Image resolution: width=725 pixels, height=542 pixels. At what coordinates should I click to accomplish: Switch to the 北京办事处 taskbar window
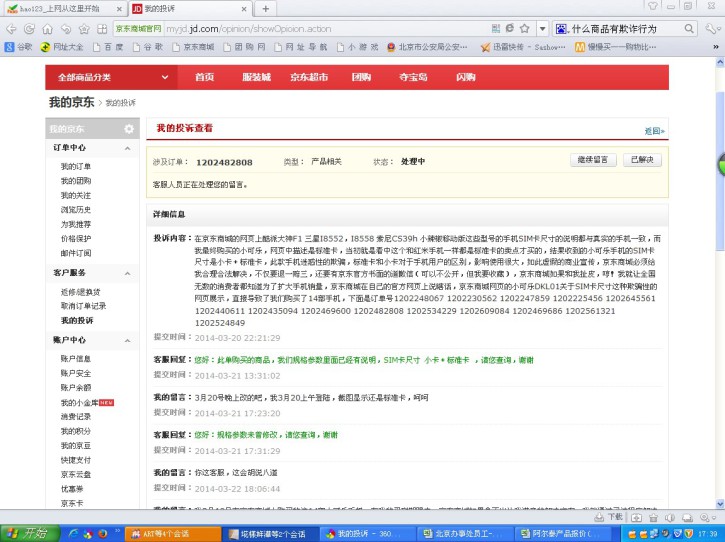[x=464, y=534]
